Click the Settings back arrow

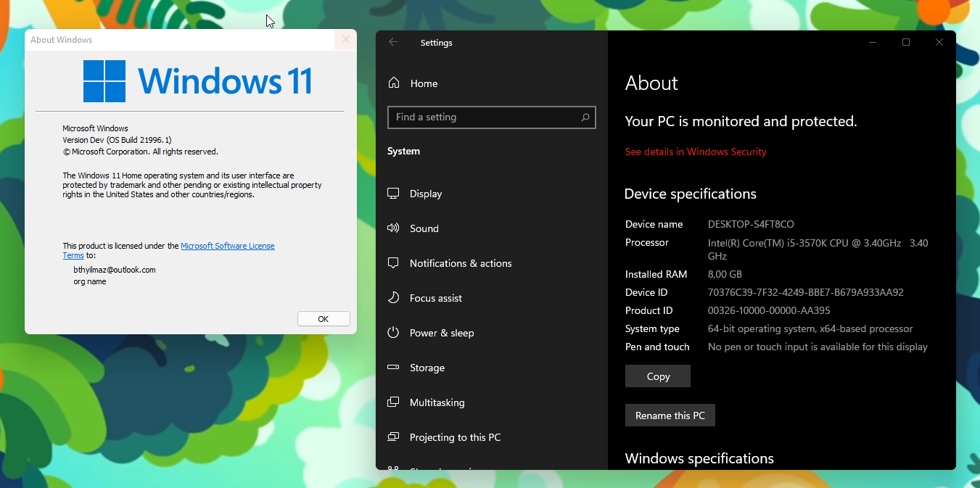click(393, 42)
